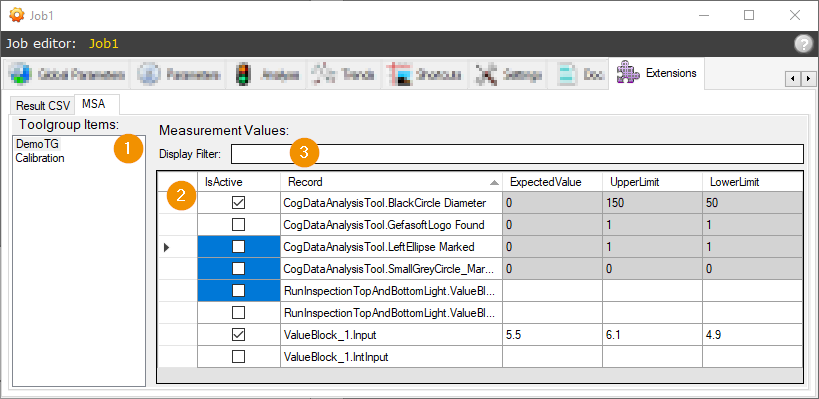
Task: Open the Parameters tab
Action: 180,75
